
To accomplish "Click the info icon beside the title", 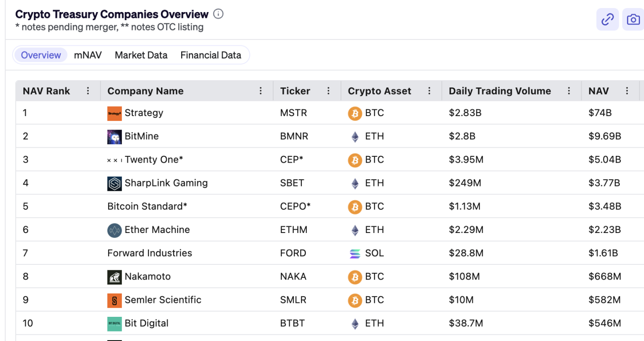I will tap(218, 14).
